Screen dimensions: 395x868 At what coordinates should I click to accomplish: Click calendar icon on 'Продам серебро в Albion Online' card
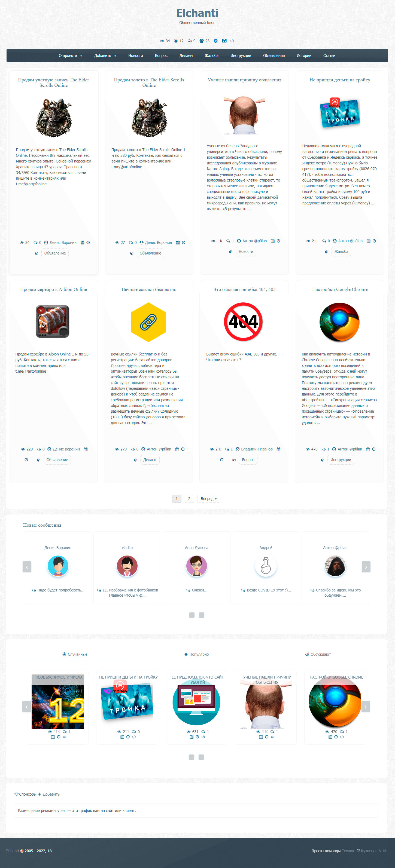coord(86,449)
